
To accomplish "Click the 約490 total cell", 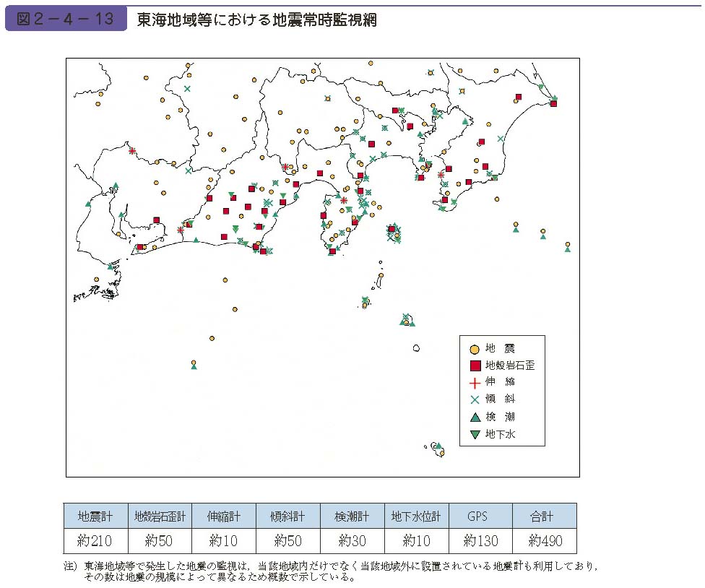I will [545, 540].
